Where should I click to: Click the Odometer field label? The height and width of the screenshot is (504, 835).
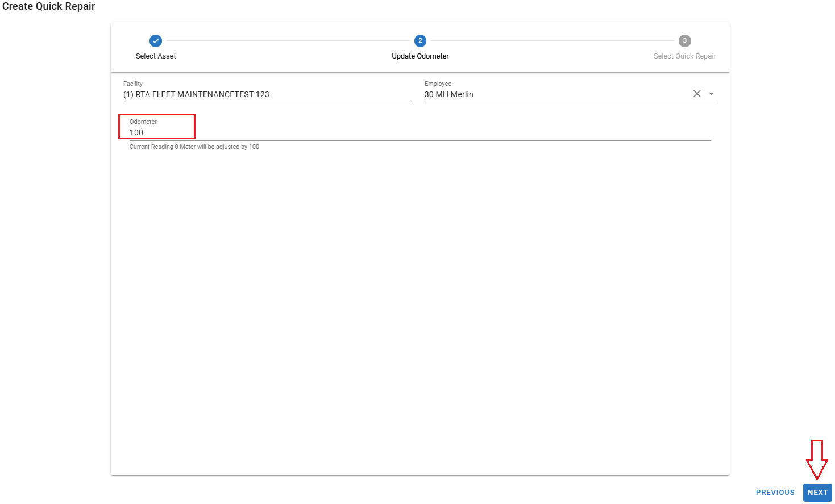(x=143, y=122)
